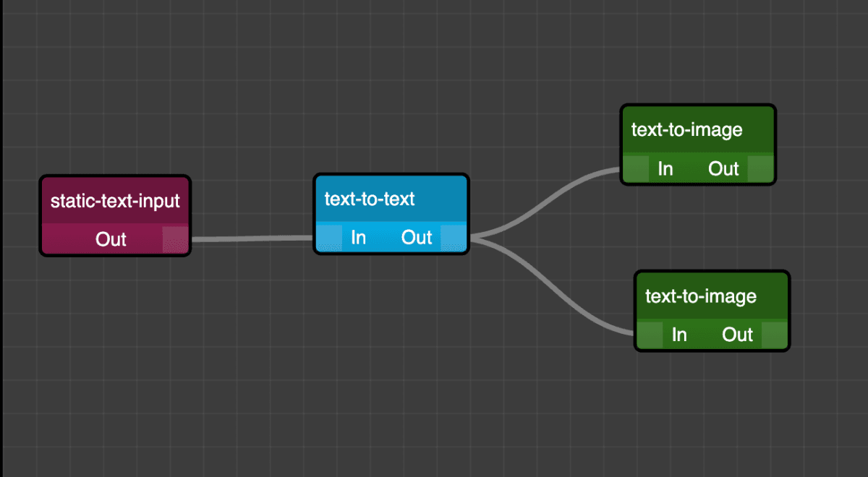Screen dimensions: 868x477
Task: Click the Out port socket on text-to-text
Action: pyautogui.click(x=454, y=238)
